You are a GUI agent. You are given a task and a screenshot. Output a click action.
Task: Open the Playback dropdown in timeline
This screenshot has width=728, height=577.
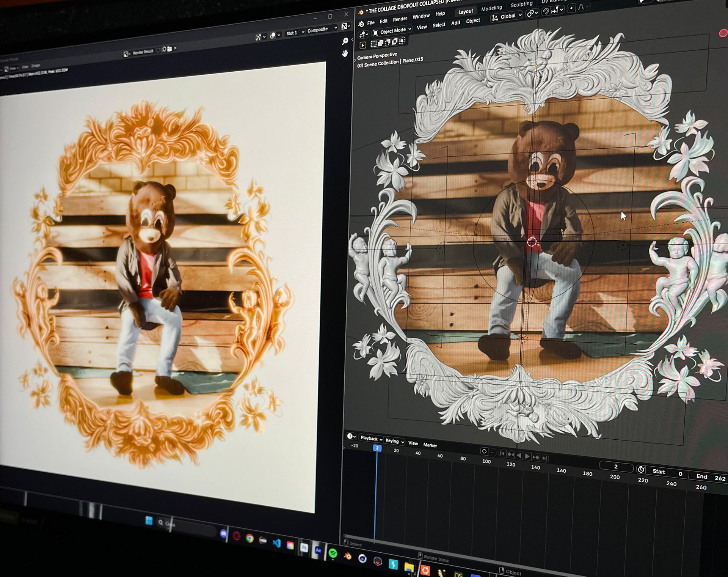[371, 438]
